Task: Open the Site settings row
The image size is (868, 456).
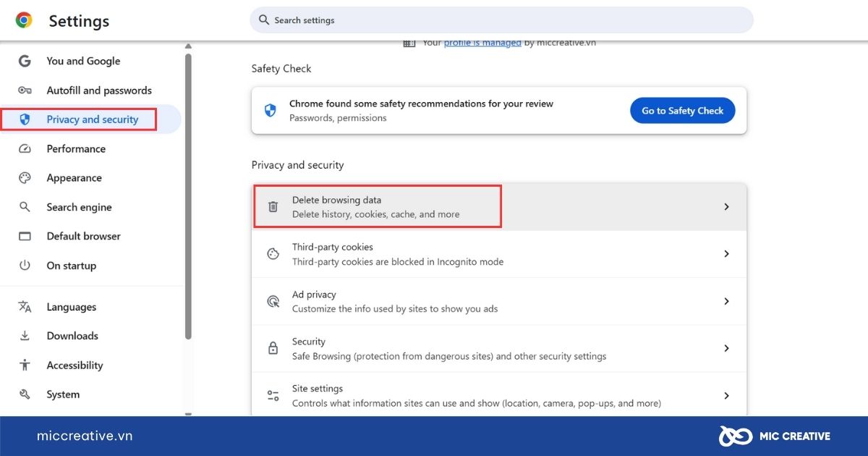Action: tap(499, 395)
